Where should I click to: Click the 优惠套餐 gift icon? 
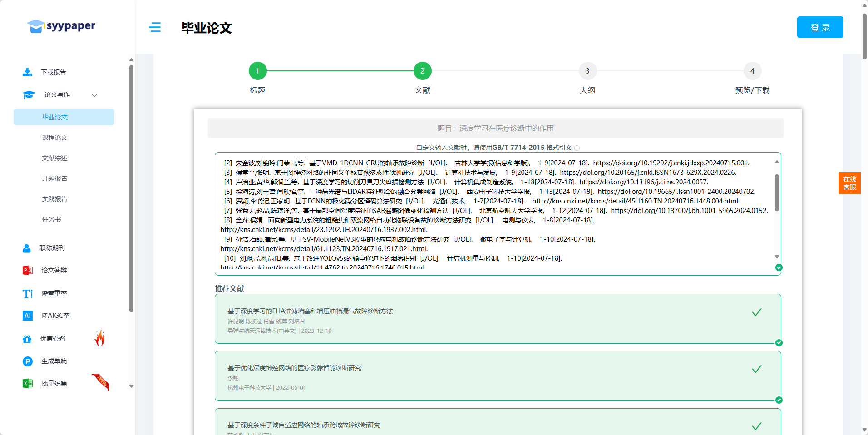click(x=27, y=339)
